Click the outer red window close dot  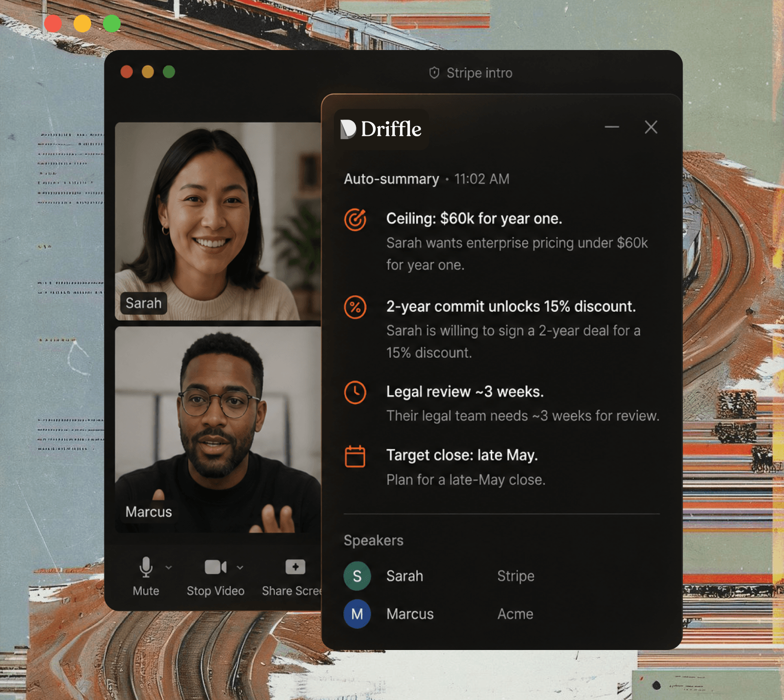coord(53,24)
